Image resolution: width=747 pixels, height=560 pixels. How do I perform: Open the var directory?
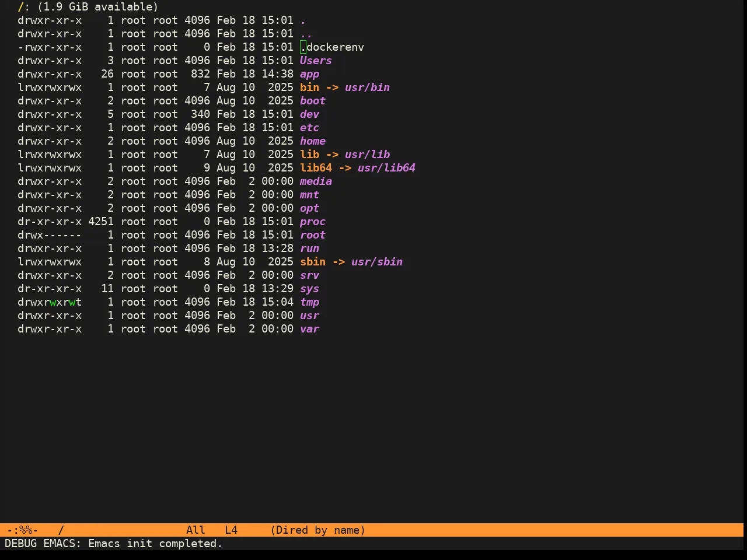pos(309,329)
